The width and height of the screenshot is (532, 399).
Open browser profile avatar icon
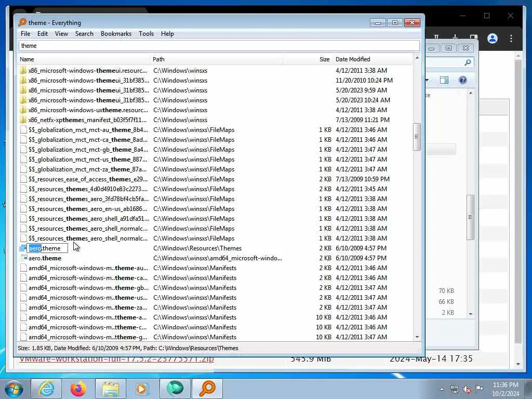pos(493,38)
